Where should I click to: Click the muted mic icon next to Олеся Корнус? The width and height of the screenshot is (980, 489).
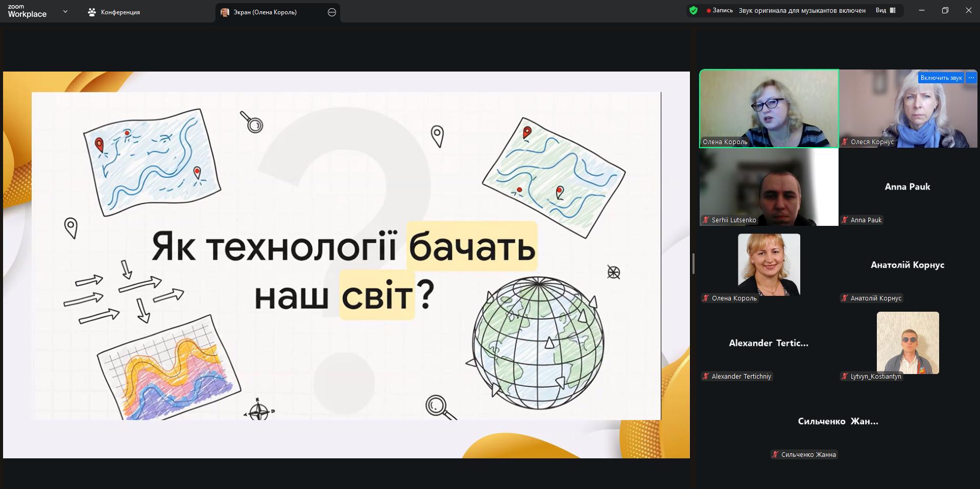tap(845, 142)
